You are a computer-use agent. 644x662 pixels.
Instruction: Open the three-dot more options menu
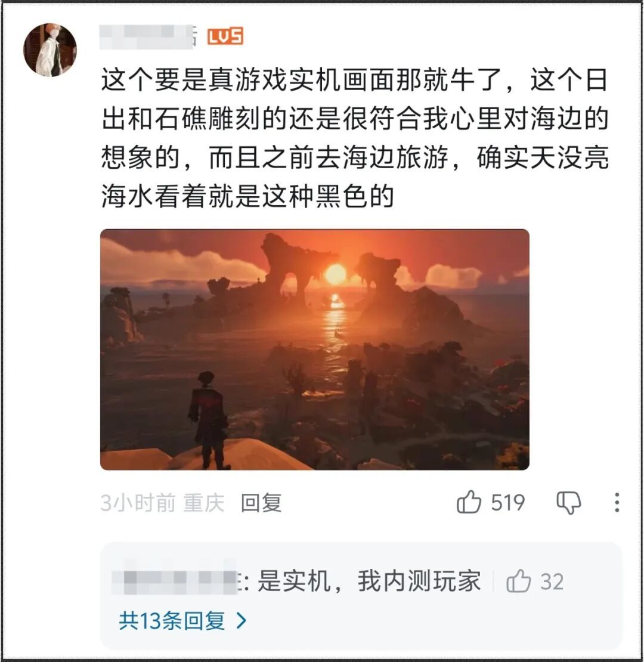[x=617, y=502]
